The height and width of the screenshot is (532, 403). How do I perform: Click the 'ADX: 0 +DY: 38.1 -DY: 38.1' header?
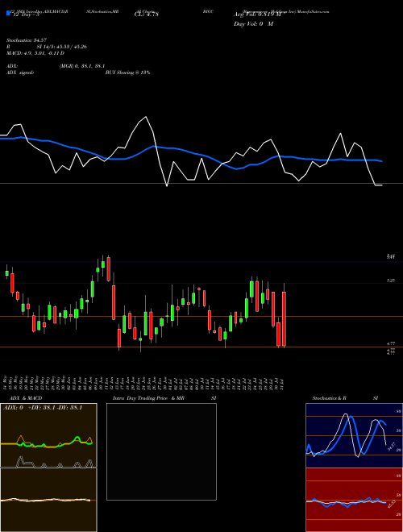(43, 408)
